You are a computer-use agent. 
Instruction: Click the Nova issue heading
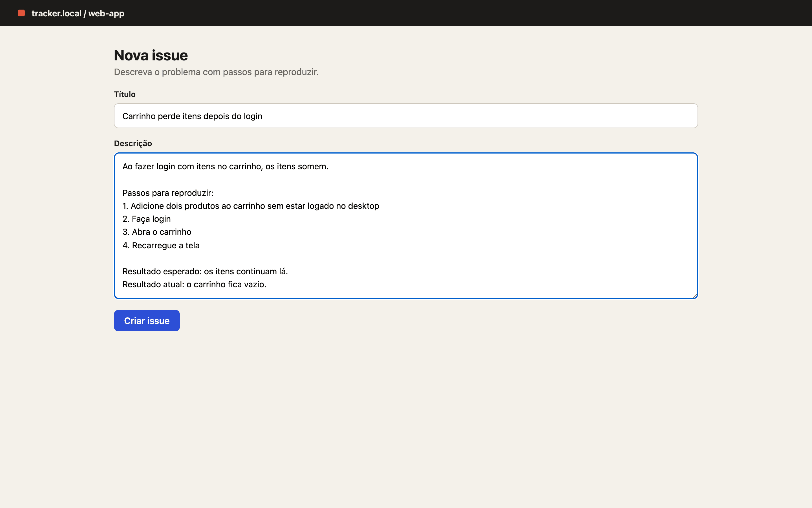click(151, 55)
